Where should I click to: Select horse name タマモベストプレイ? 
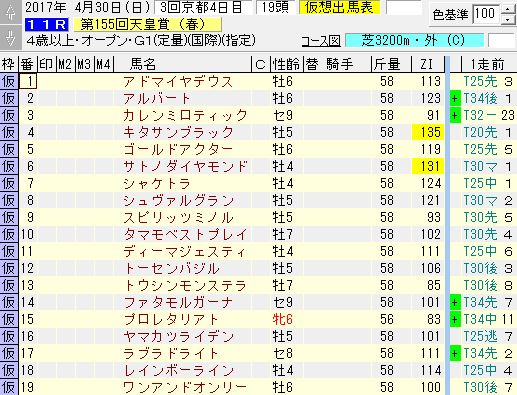[185, 235]
